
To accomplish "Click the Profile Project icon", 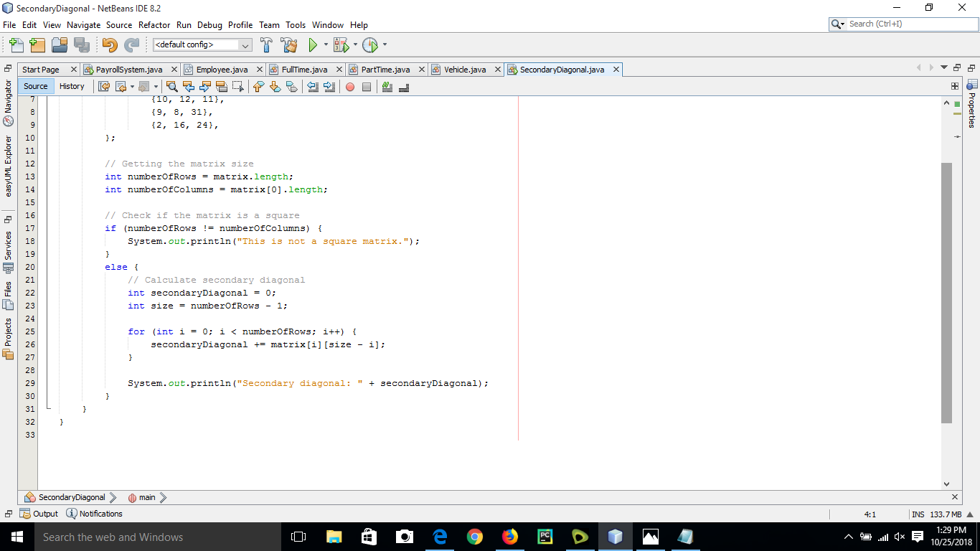I will (369, 45).
